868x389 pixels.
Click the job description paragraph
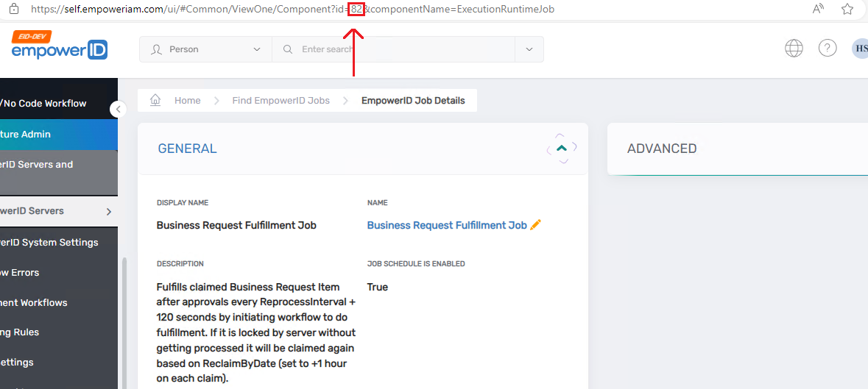tap(256, 333)
